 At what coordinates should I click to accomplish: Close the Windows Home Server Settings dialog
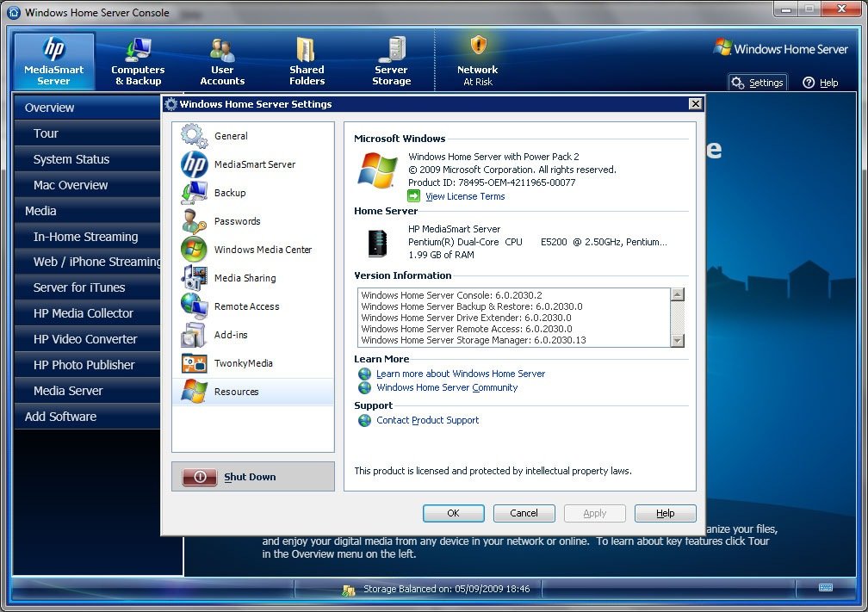pos(695,103)
